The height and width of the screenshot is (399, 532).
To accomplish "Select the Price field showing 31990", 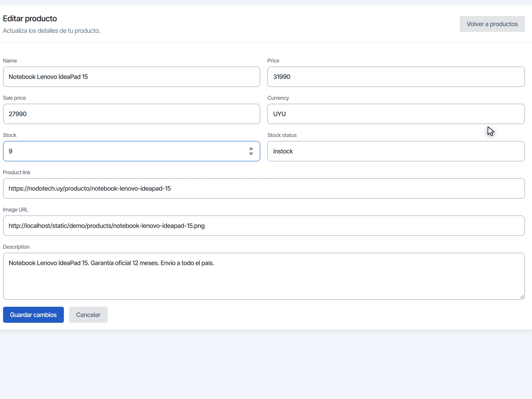I will [396, 77].
